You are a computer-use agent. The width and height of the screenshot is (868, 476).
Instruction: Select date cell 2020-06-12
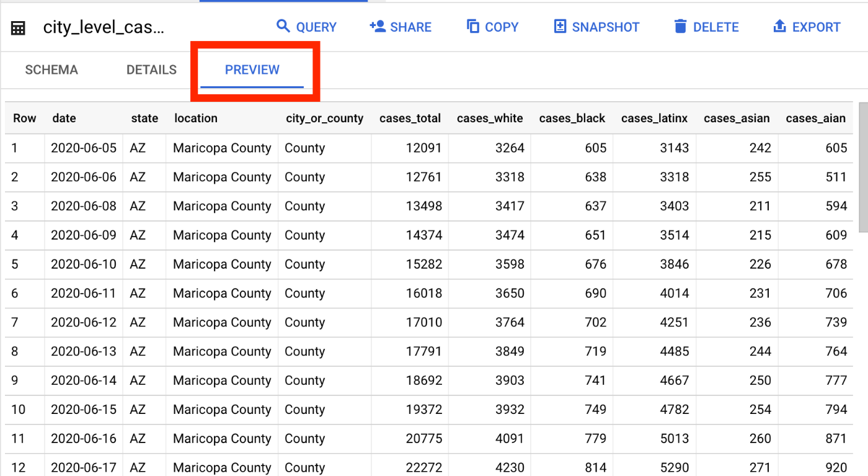[x=83, y=322]
